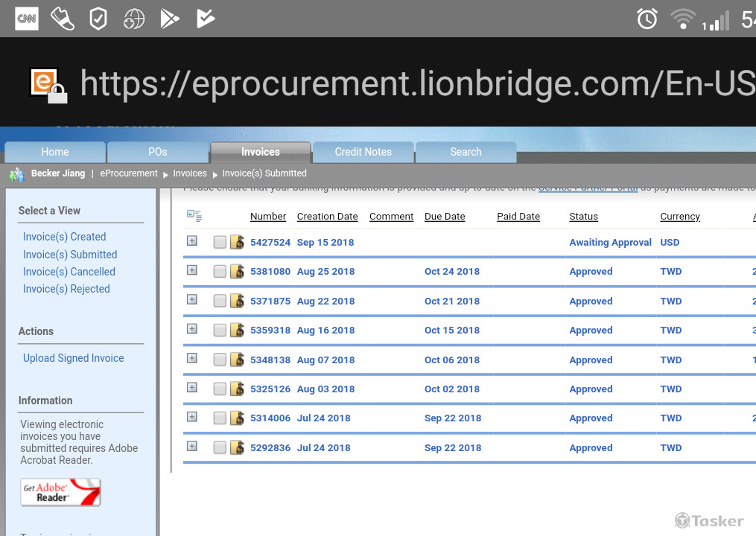This screenshot has height=536, width=756.
Task: Click the Get Adobe Reader badge
Action: coord(60,492)
